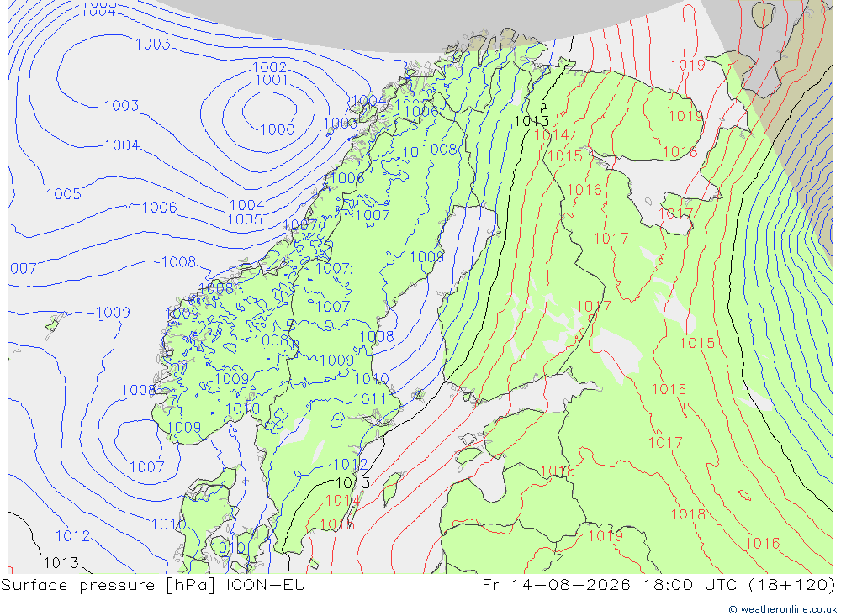Open the weatheronline.co.uk copyright link
Screen dimensions: 841x616
[783, 609]
